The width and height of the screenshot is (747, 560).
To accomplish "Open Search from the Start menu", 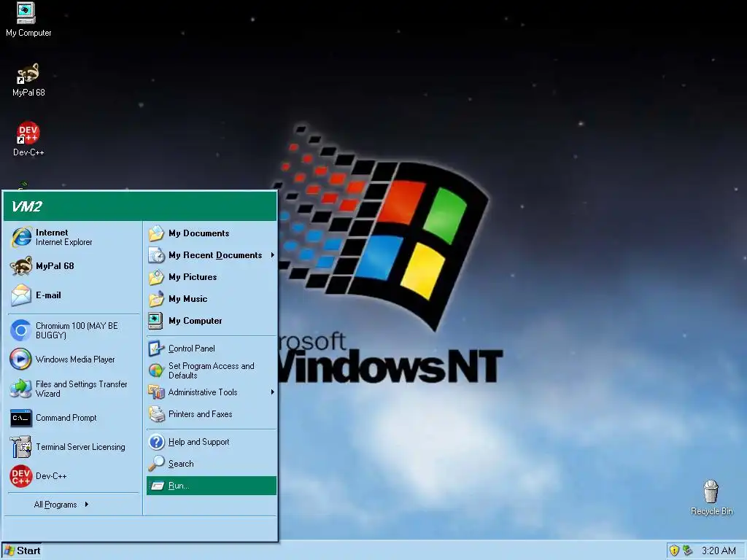I will tap(212, 464).
